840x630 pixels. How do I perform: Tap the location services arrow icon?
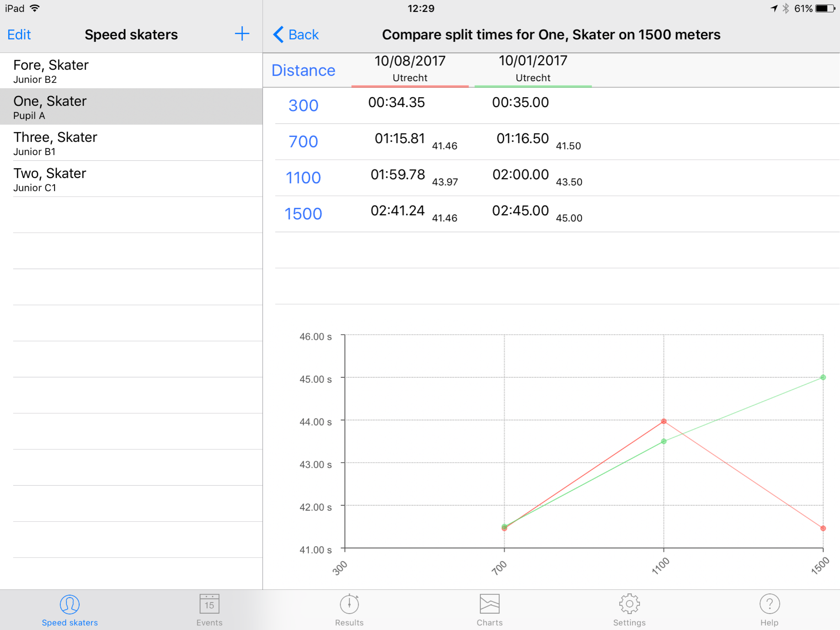coord(774,8)
